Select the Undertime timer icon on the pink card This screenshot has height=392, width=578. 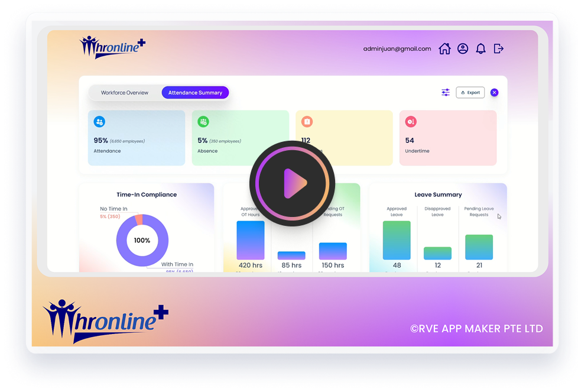coord(411,121)
